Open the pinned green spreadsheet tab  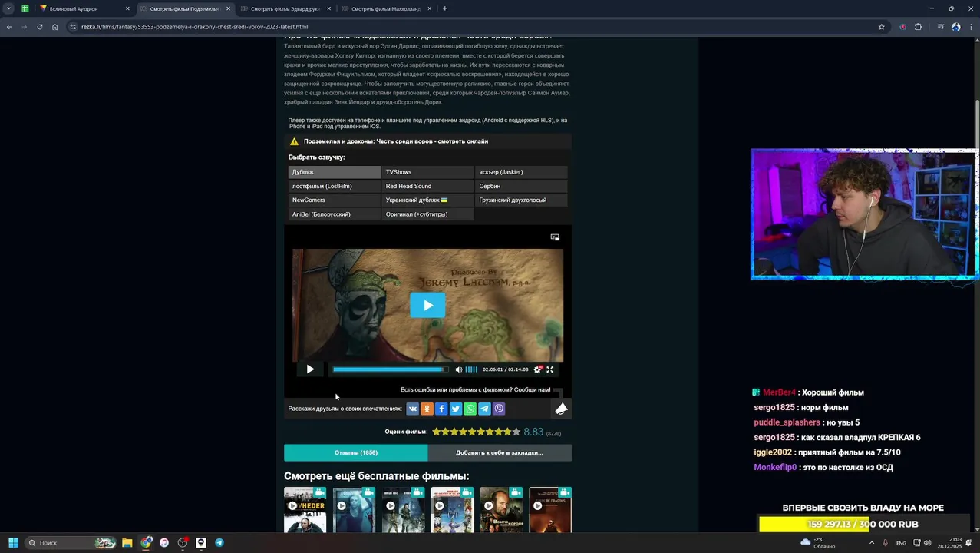25,8
